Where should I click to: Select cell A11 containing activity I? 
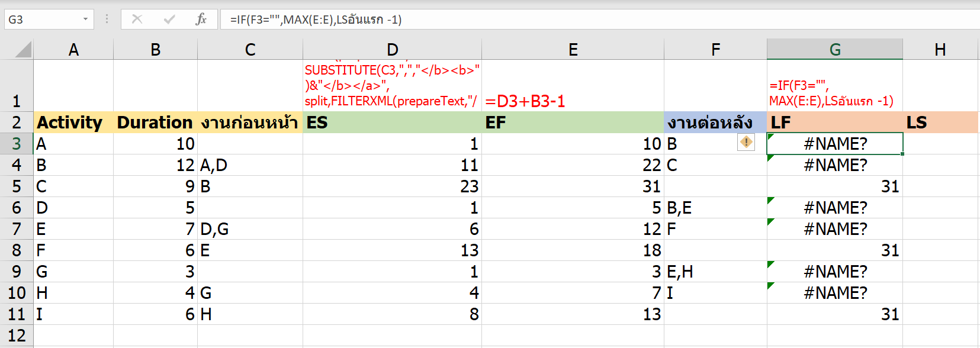coord(73,314)
